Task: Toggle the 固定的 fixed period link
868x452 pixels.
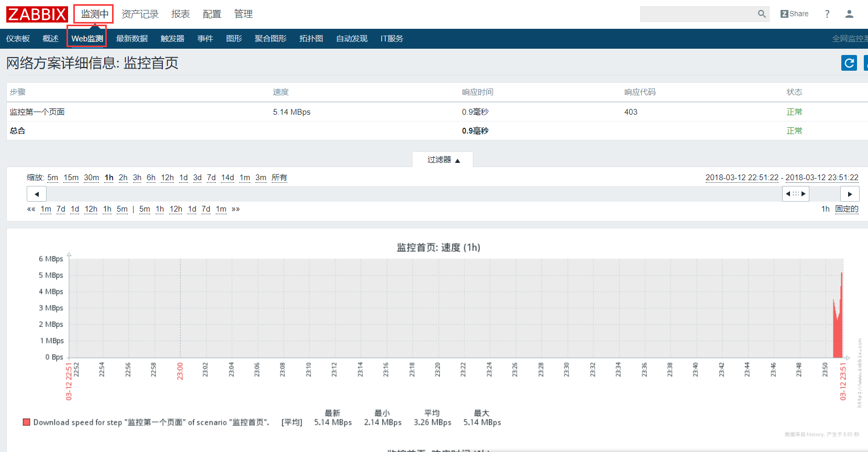Action: [x=847, y=209]
